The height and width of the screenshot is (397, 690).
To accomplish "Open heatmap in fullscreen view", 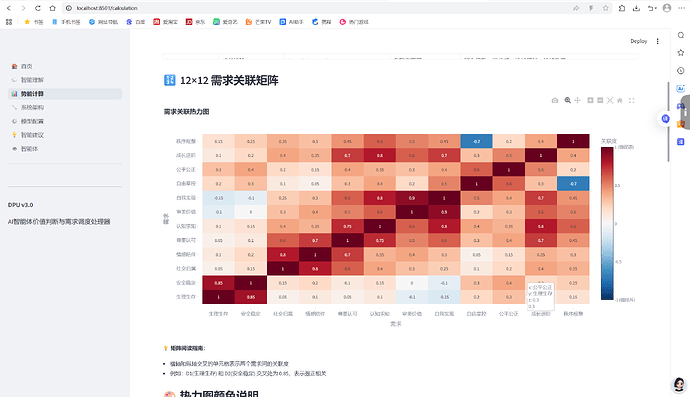I will [632, 100].
